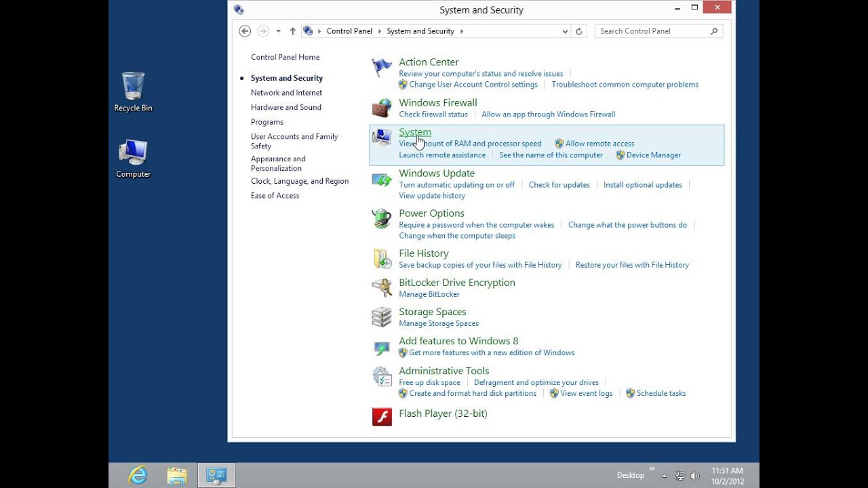Open Recycle Bin desktop icon
Image resolution: width=868 pixels, height=488 pixels.
click(133, 92)
